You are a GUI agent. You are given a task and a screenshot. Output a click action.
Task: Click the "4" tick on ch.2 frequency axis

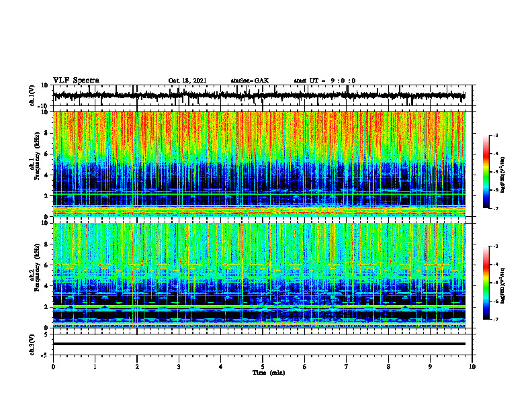(x=47, y=286)
